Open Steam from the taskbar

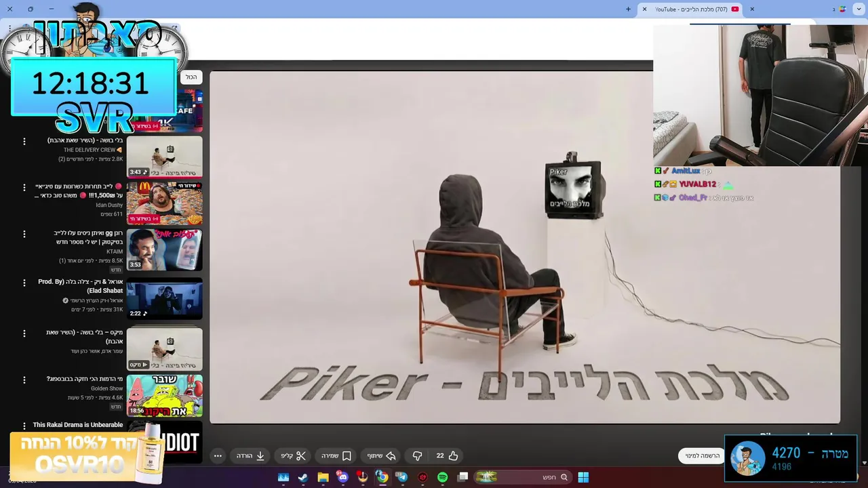(303, 477)
